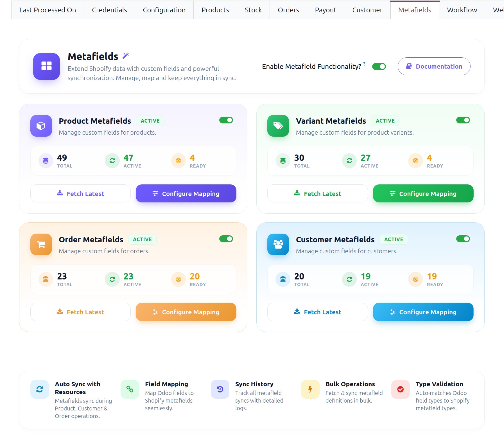Click the Customer Metafields ACTIVE badge
The height and width of the screenshot is (438, 504).
pos(394,239)
